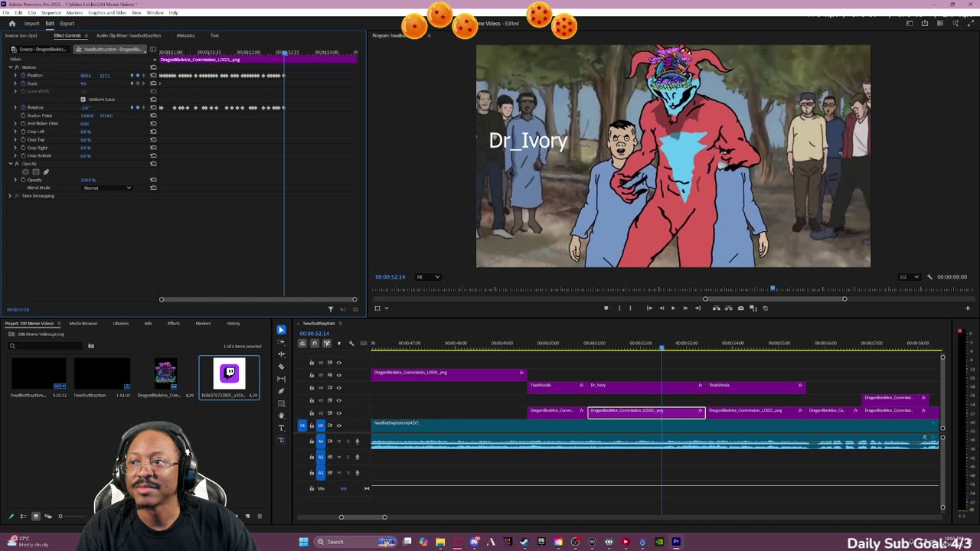Collapse the Opacity effect group
Viewport: 980px width, 551px height.
(10, 164)
